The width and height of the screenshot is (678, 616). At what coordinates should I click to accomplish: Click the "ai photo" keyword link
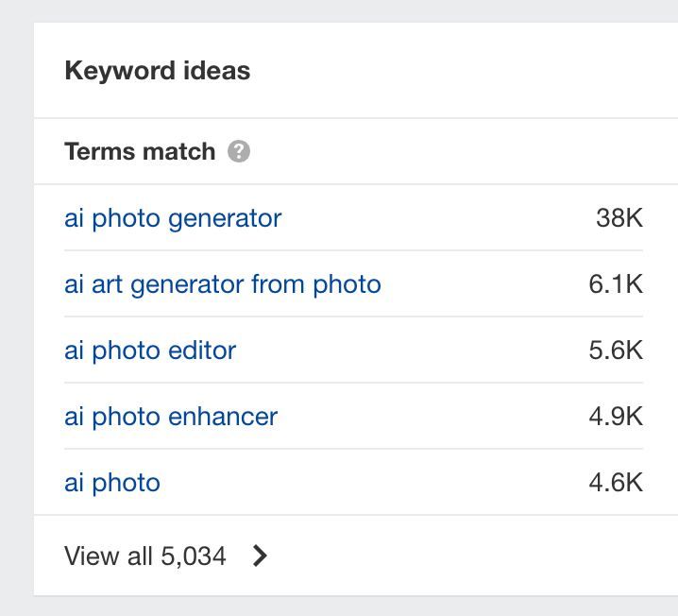[112, 483]
